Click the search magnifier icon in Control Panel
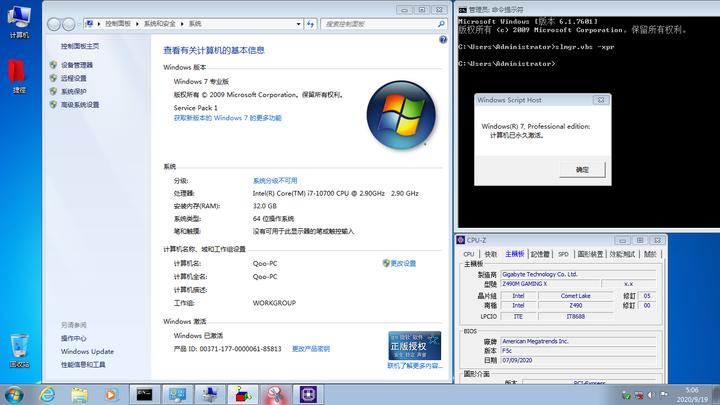Image resolution: width=720 pixels, height=405 pixels. [441, 24]
